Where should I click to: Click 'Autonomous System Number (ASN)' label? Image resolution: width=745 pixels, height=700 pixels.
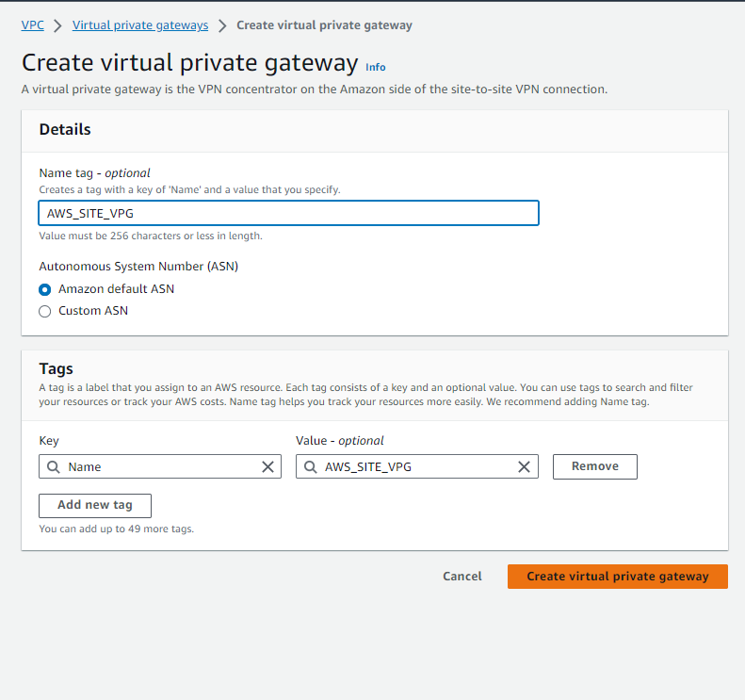click(x=138, y=266)
